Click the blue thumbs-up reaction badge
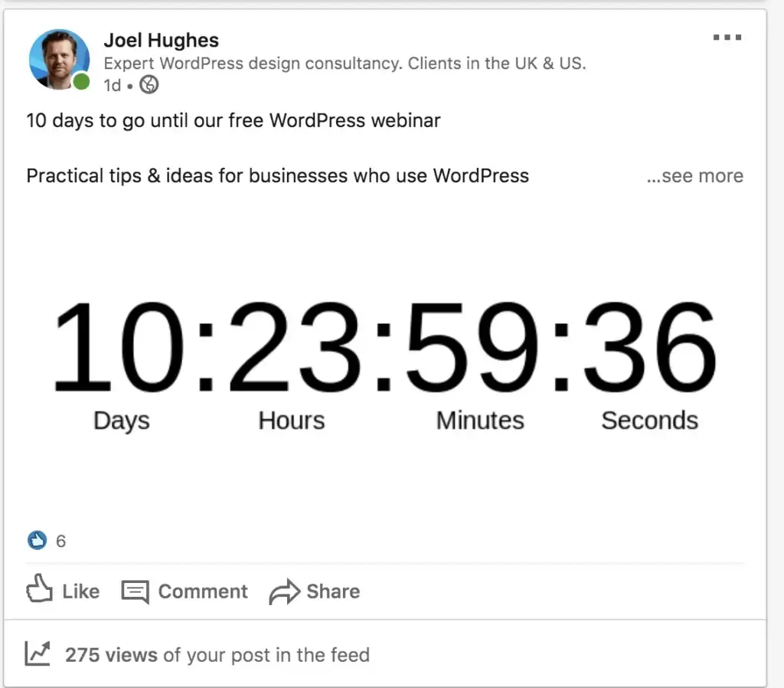Screen dimensions: 784x688 (x=36, y=540)
